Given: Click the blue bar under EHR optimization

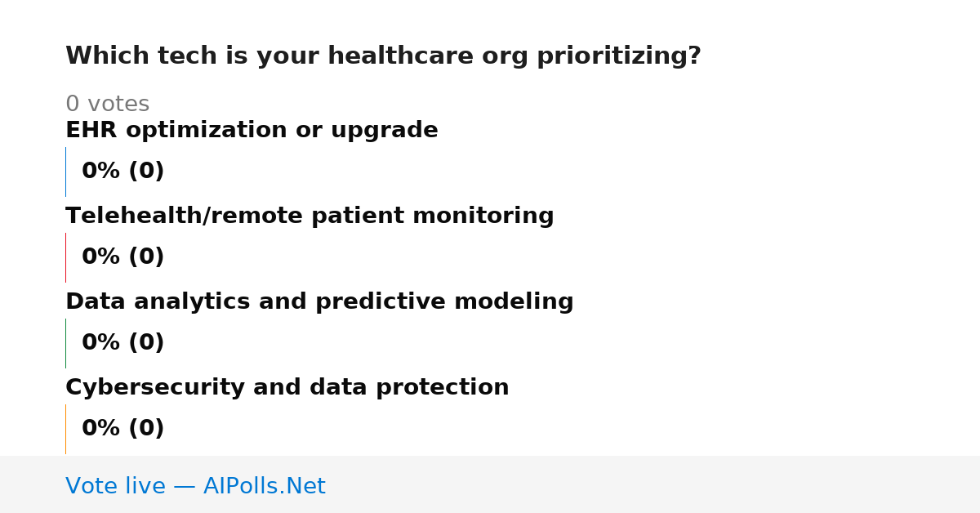Looking at the screenshot, I should [x=65, y=172].
